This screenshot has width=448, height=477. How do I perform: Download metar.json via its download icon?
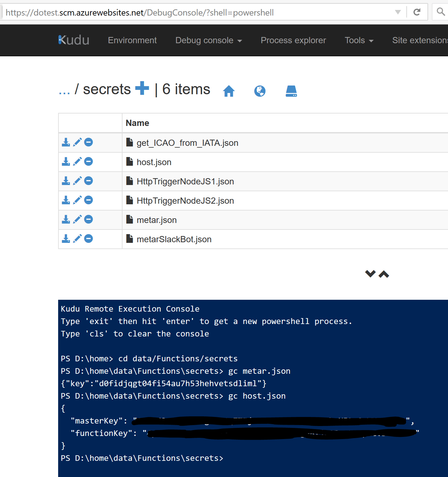[x=66, y=219]
